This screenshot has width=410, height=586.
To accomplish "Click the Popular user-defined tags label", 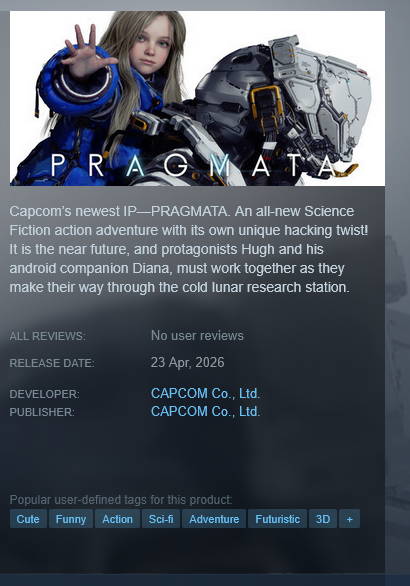I will 121,500.
